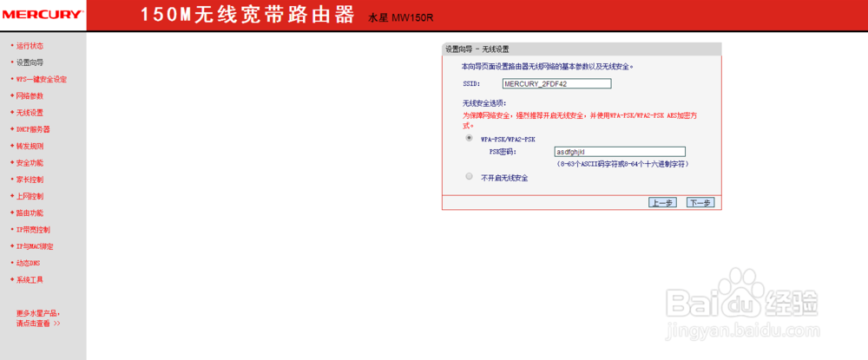Expand 无线设置 menu
This screenshot has height=360, width=868.
point(30,112)
